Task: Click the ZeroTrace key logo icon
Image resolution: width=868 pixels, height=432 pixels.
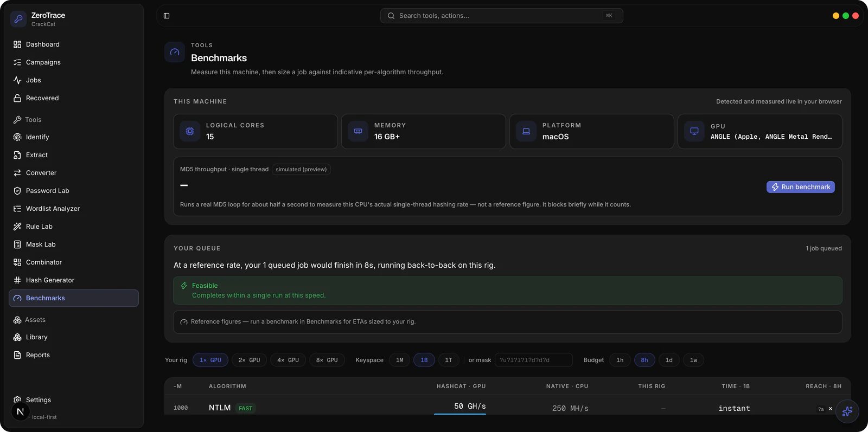Action: click(18, 19)
